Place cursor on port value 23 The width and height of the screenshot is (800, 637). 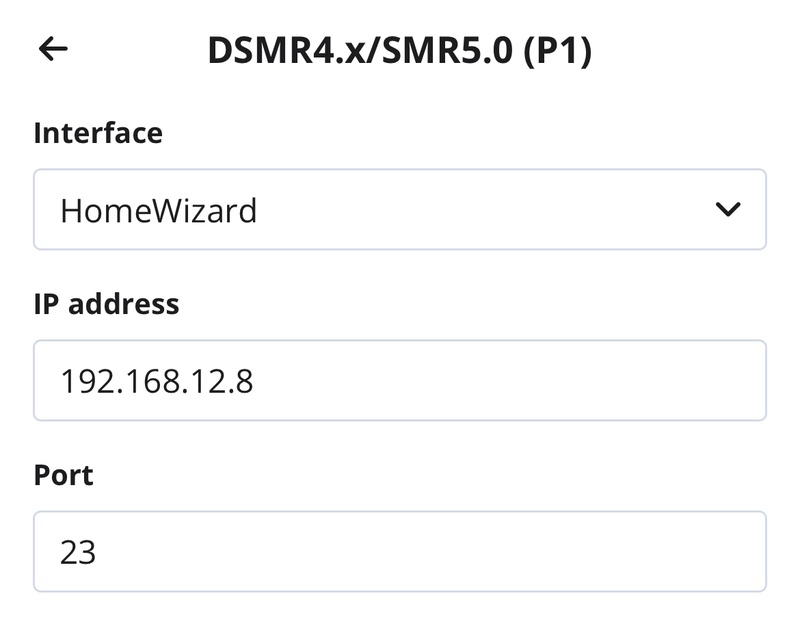(x=78, y=553)
